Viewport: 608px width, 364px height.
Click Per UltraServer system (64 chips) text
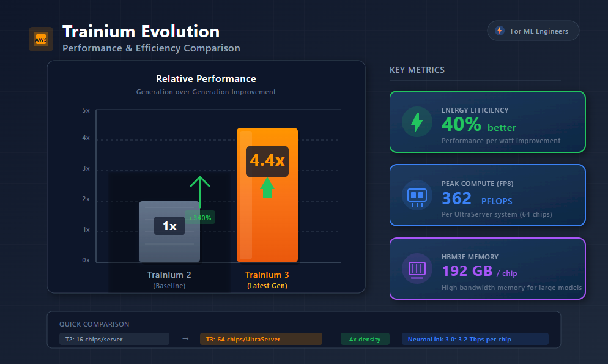pos(497,214)
